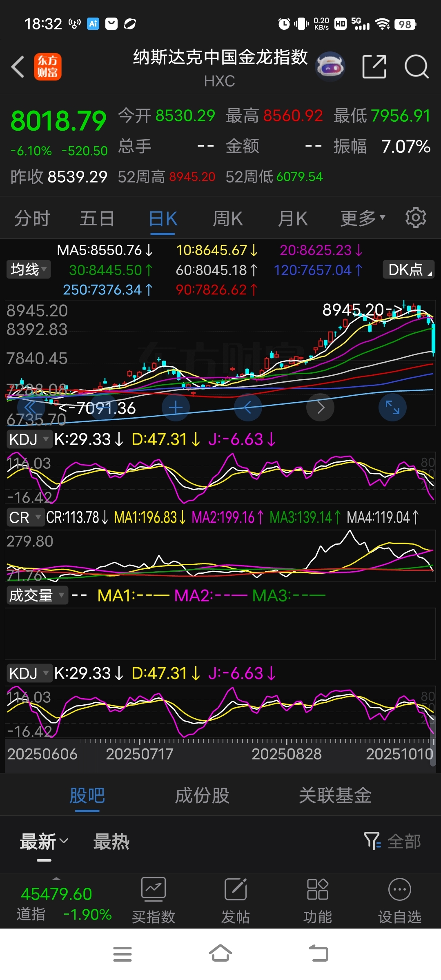This screenshot has width=441, height=980.
Task: Tap the share export icon
Action: 374,67
